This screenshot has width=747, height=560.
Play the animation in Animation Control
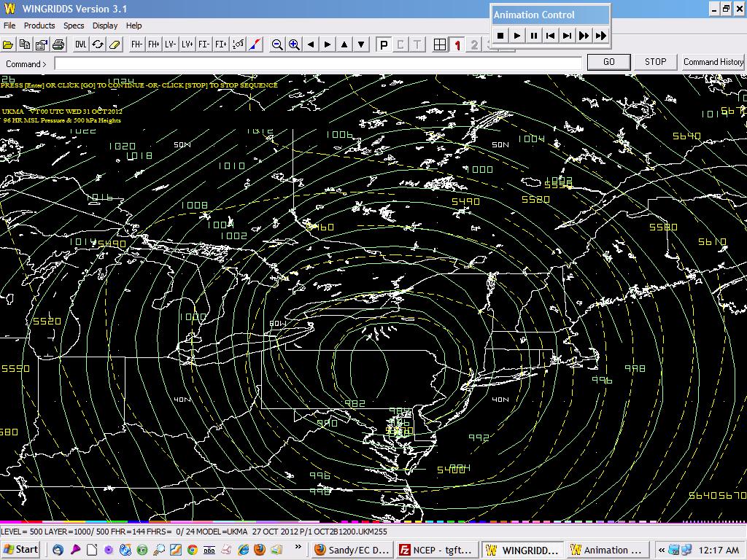coord(517,35)
